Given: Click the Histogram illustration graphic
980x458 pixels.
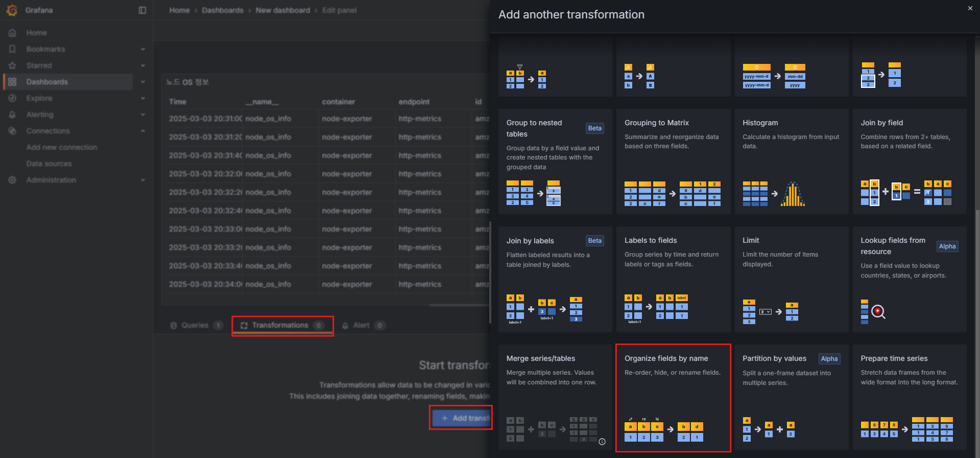Looking at the screenshot, I should [x=774, y=194].
